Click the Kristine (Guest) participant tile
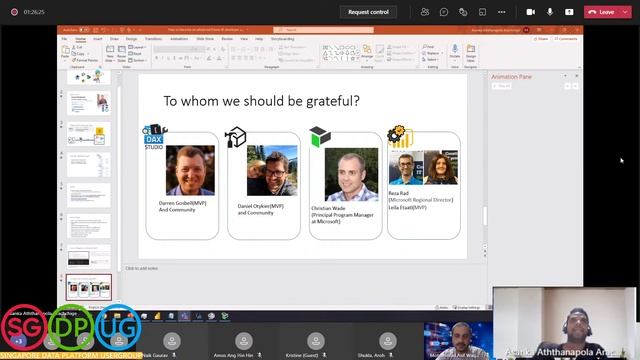The height and width of the screenshot is (360, 640). [316, 341]
